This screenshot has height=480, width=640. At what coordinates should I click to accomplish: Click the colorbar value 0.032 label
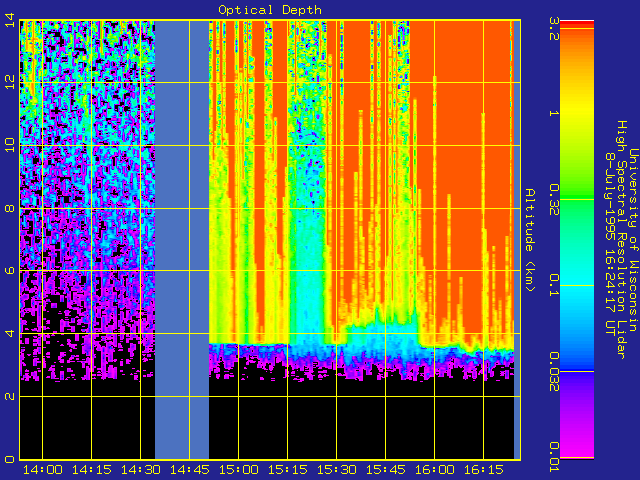tap(554, 371)
